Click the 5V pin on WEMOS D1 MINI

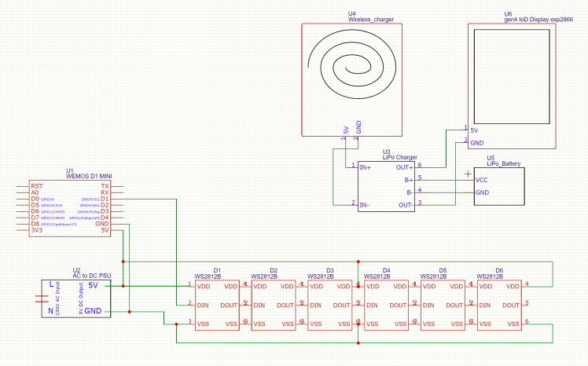pos(105,230)
